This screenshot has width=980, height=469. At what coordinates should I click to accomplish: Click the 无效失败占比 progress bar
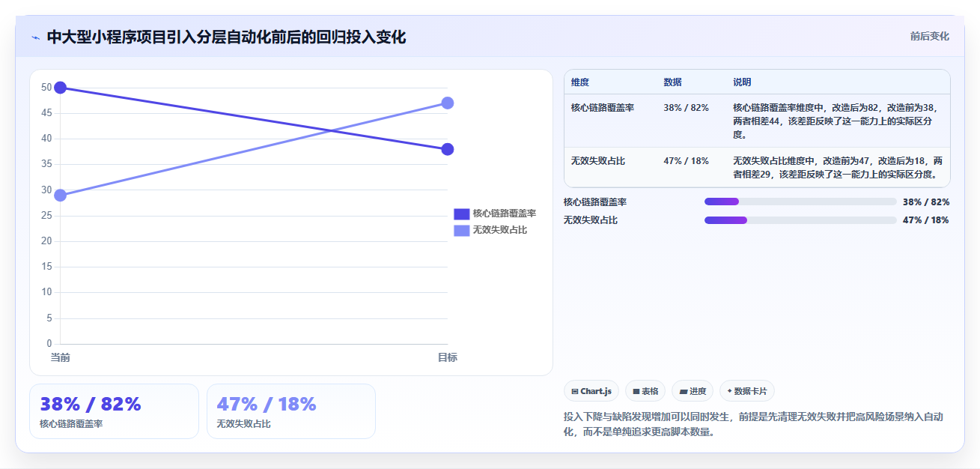(x=800, y=220)
